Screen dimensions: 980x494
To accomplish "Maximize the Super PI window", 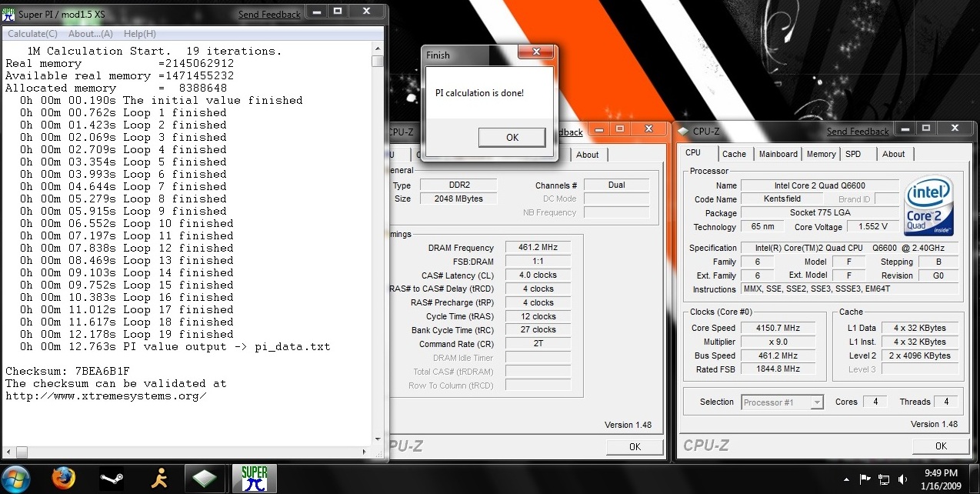I will [338, 11].
